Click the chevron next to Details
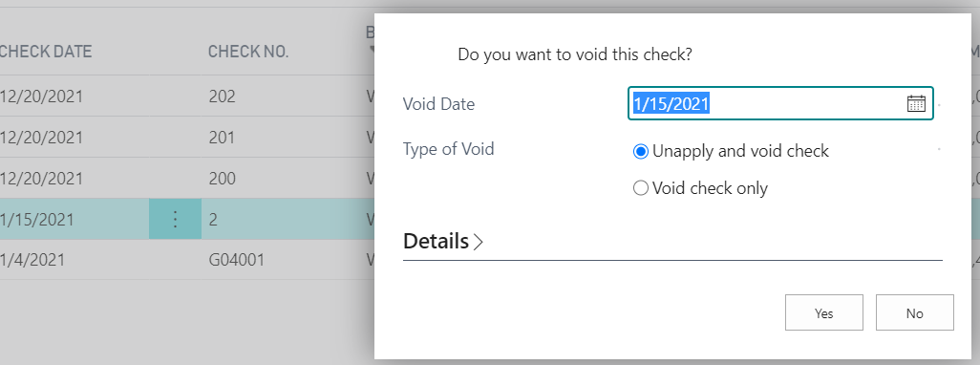This screenshot has height=365, width=980. point(479,242)
